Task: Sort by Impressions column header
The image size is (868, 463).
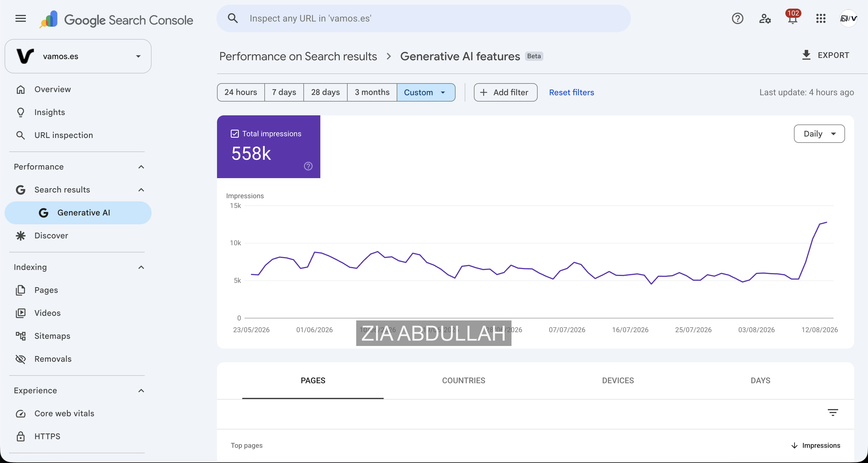Action: (815, 445)
